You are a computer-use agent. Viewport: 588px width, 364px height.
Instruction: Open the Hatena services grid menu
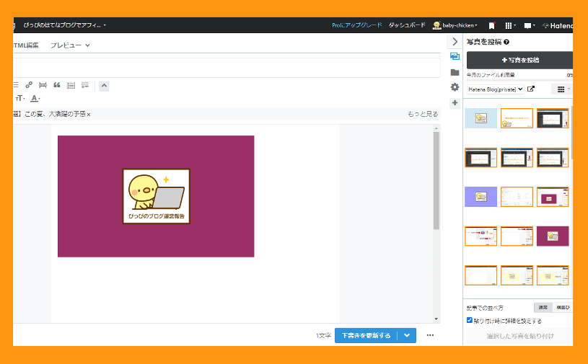tap(510, 25)
